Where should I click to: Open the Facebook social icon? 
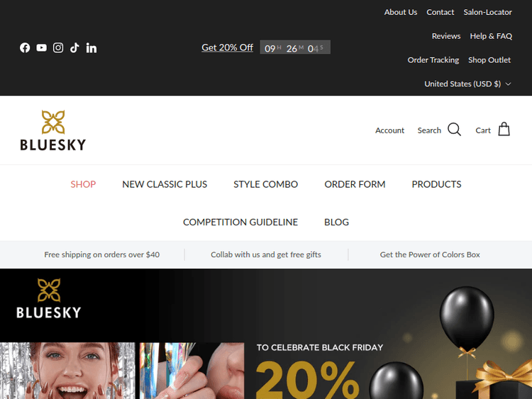coord(25,47)
